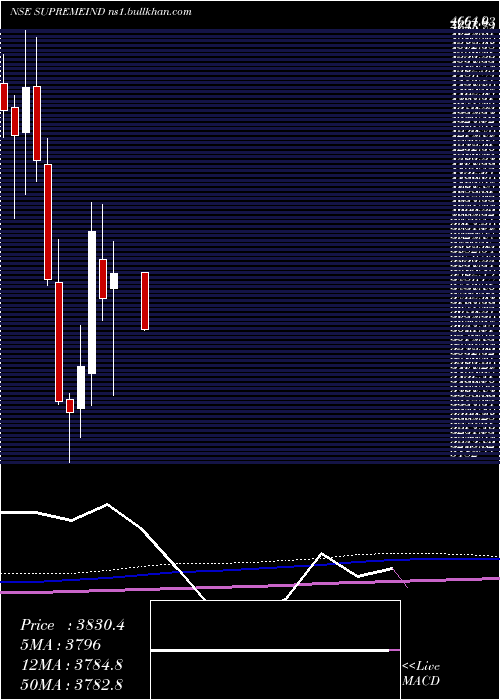This screenshot has height=700, width=500.
Task: Click the <<Live MACD label
Action: tap(421, 674)
